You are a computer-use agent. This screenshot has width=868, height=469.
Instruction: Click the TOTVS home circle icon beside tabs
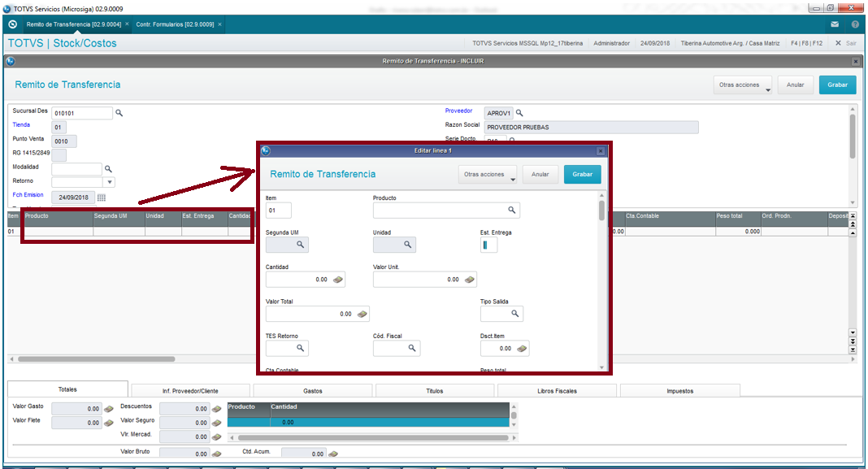[x=13, y=24]
